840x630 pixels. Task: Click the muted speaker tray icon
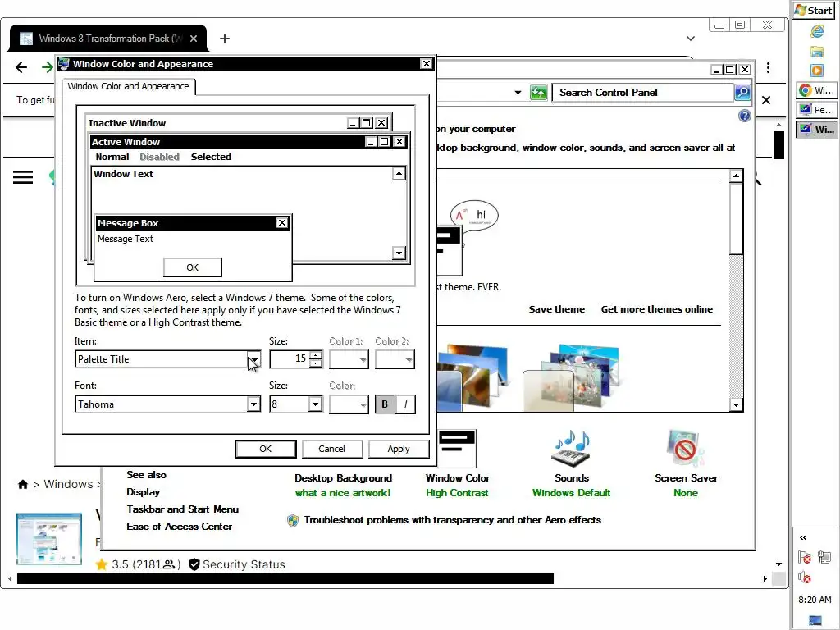[x=804, y=577]
